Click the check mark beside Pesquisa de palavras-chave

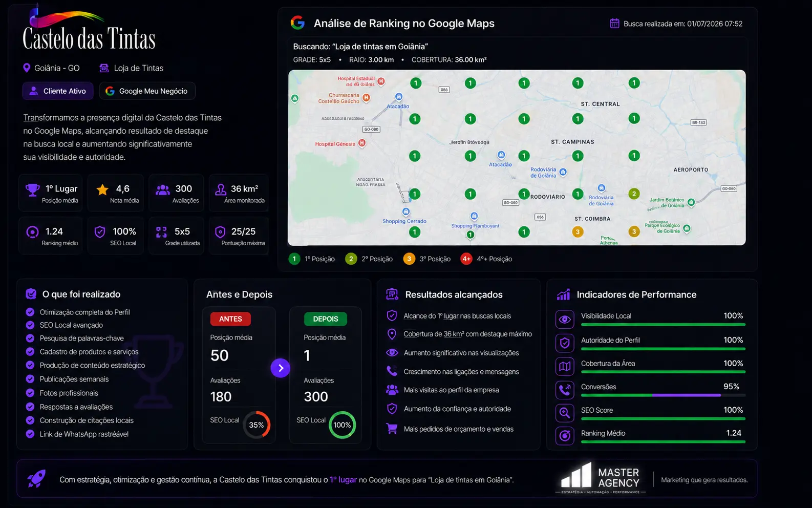30,338
